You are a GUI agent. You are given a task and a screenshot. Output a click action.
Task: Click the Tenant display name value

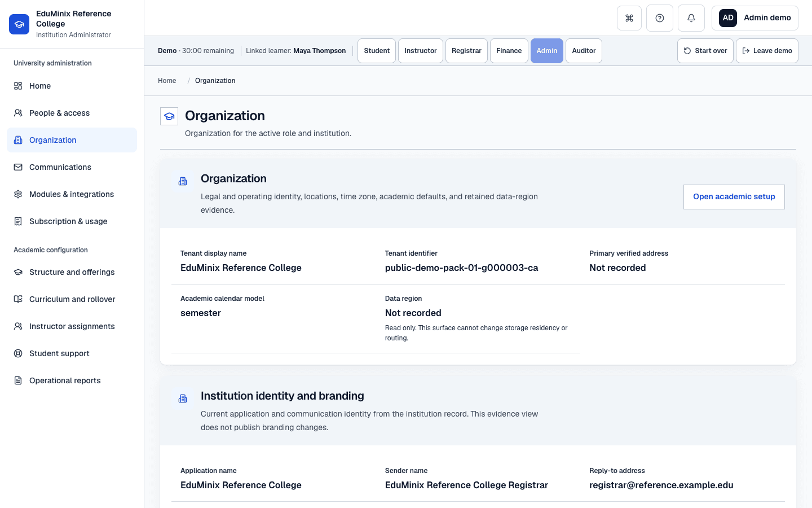click(x=241, y=268)
